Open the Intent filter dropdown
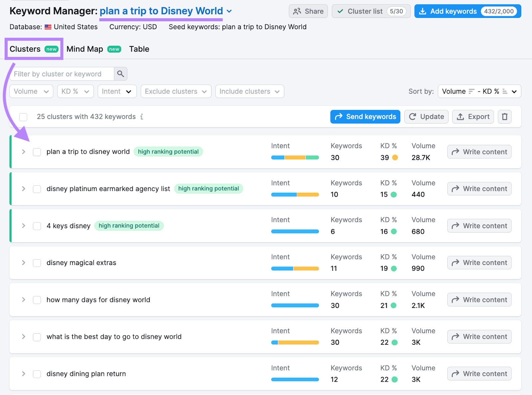532x395 pixels. point(117,91)
